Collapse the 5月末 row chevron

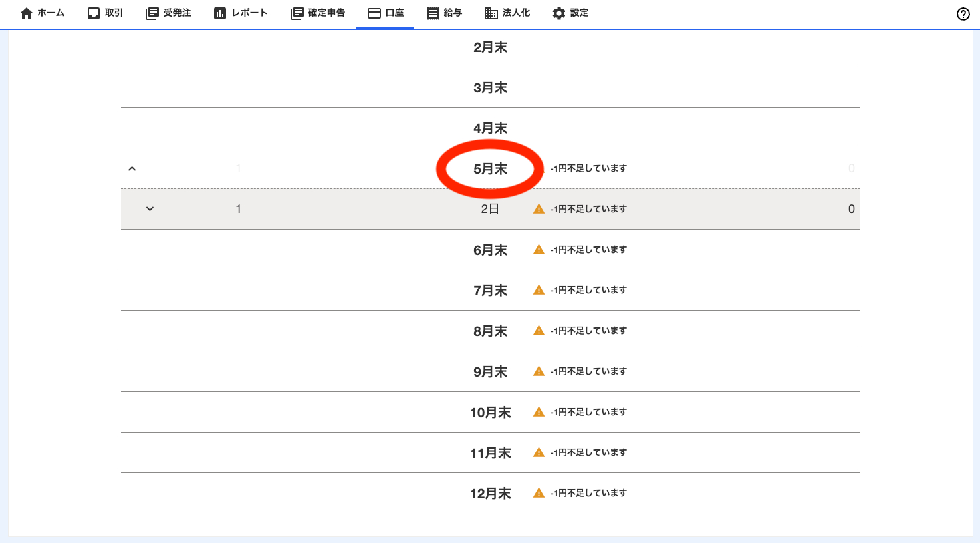click(x=132, y=168)
